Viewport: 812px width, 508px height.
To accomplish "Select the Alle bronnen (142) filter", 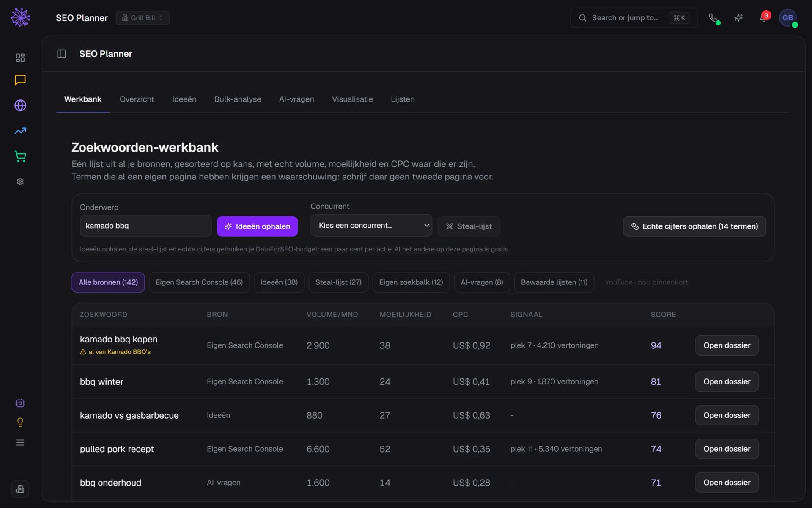I will [108, 282].
